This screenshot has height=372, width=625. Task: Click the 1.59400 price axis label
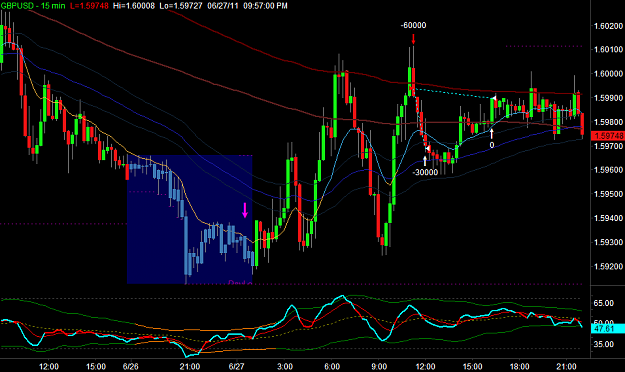point(608,218)
